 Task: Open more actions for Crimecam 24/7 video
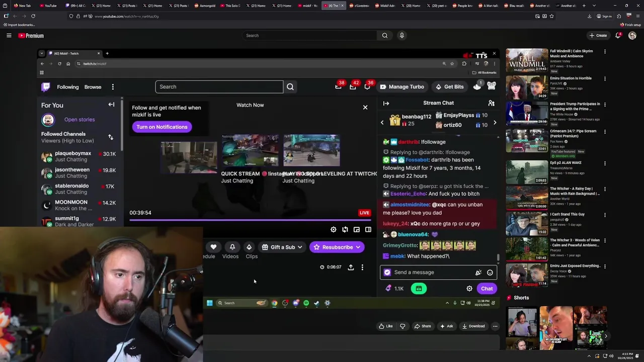click(x=605, y=132)
